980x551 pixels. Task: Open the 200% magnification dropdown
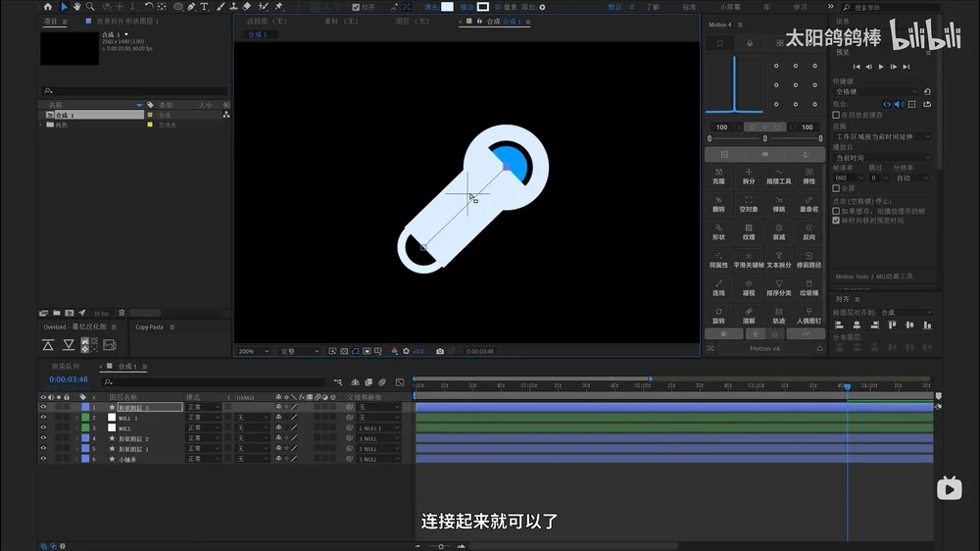tap(254, 352)
